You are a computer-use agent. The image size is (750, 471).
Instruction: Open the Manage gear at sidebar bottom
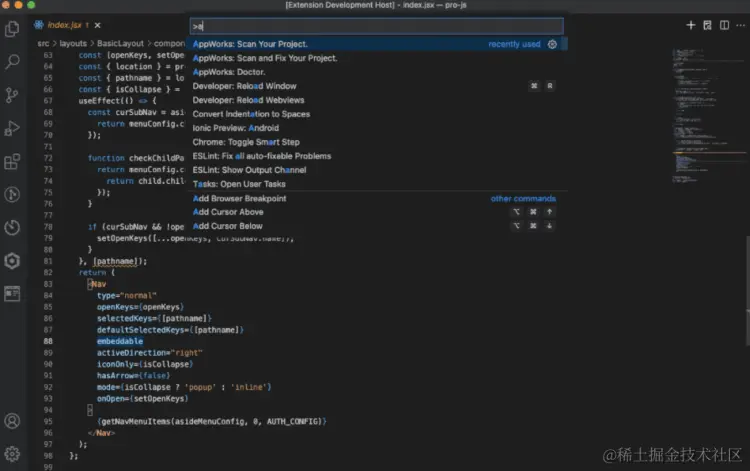tap(12, 454)
